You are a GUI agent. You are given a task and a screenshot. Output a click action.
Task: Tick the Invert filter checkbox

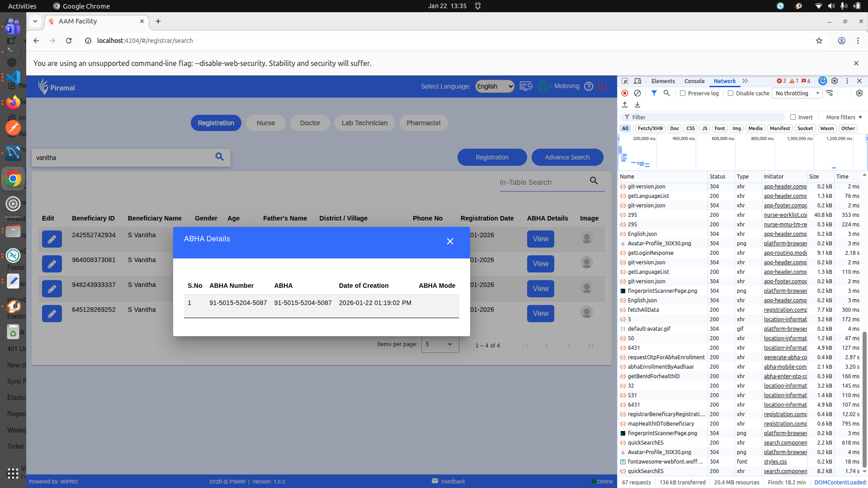click(x=793, y=117)
